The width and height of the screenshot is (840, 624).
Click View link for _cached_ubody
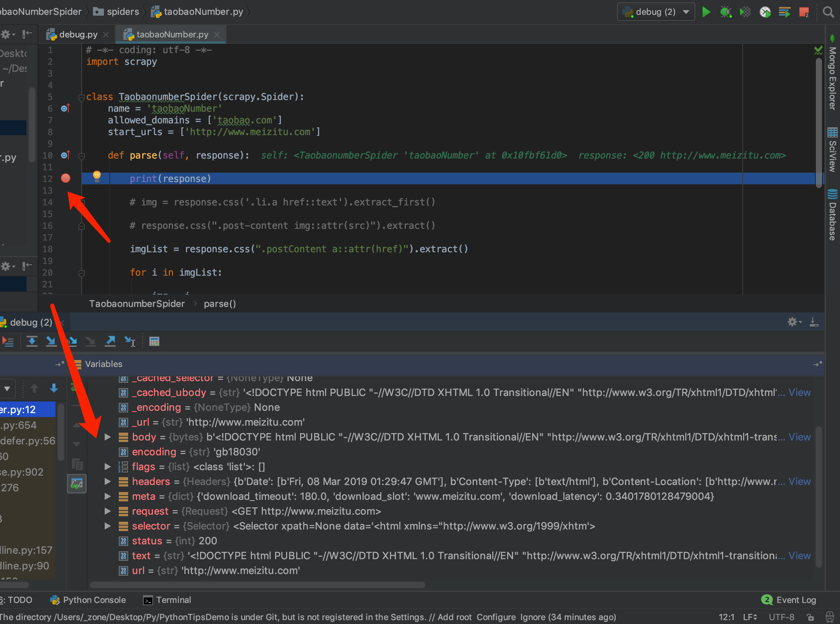pyautogui.click(x=799, y=392)
